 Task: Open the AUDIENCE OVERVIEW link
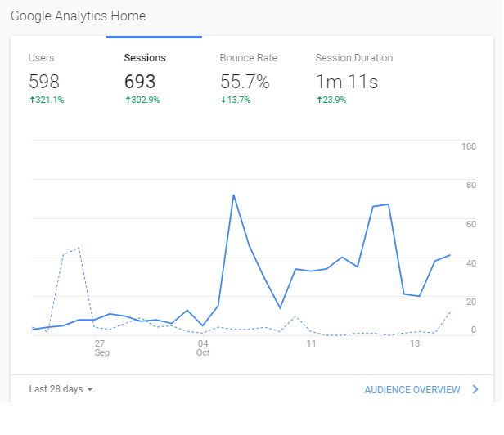click(x=421, y=390)
